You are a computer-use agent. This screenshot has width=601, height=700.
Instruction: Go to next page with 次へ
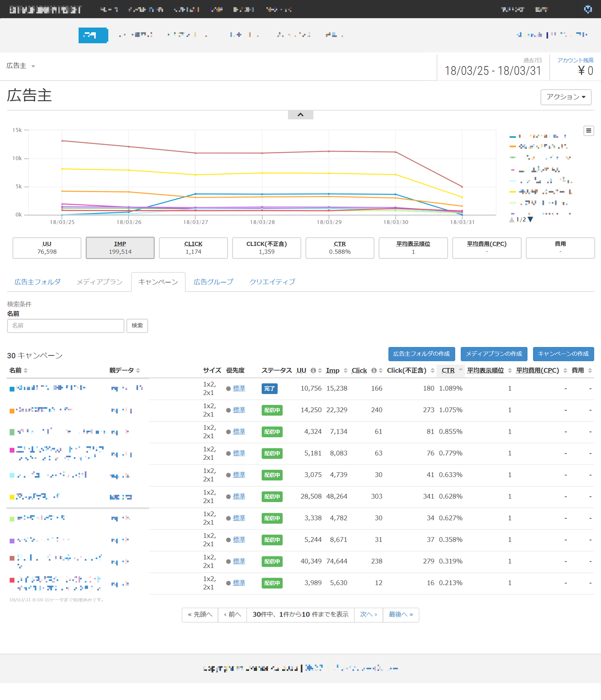369,615
